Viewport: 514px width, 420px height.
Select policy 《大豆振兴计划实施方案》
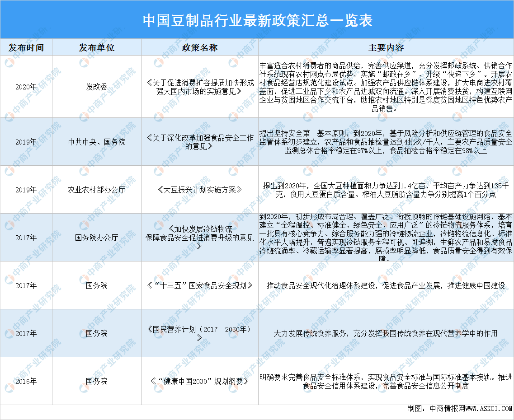200,190
